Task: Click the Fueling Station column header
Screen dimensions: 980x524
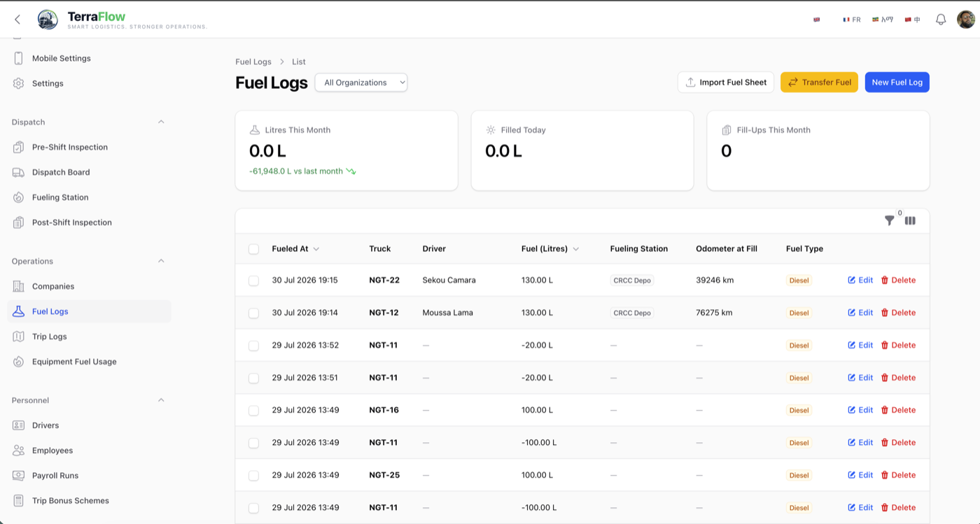Action: point(639,248)
